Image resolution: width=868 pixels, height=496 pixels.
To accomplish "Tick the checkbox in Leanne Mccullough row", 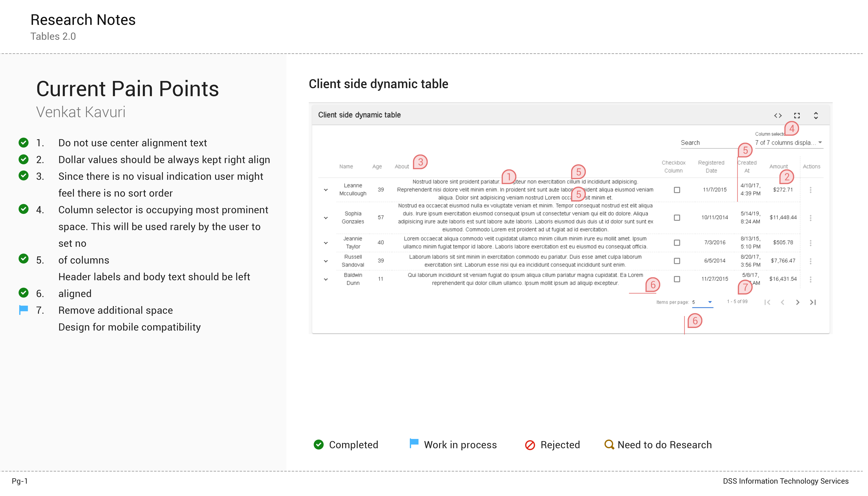I will 677,190.
